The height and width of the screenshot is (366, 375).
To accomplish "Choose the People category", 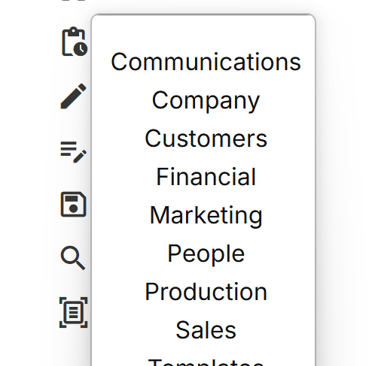I will 206,254.
